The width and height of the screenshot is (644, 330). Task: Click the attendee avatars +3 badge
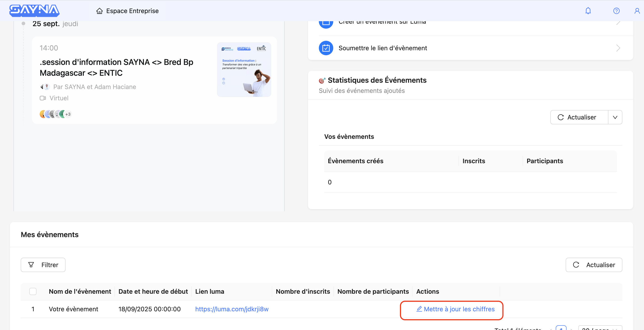[68, 114]
